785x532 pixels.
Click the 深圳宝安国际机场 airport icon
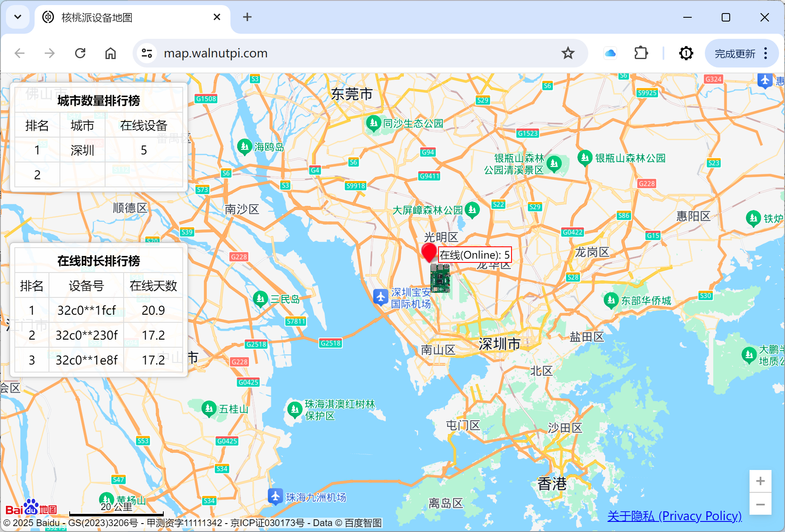(381, 297)
